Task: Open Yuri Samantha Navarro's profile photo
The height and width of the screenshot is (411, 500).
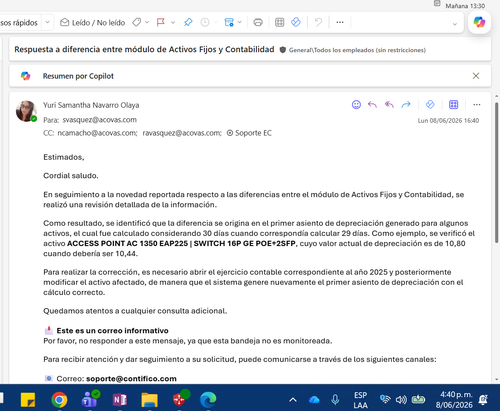Action: point(26,111)
